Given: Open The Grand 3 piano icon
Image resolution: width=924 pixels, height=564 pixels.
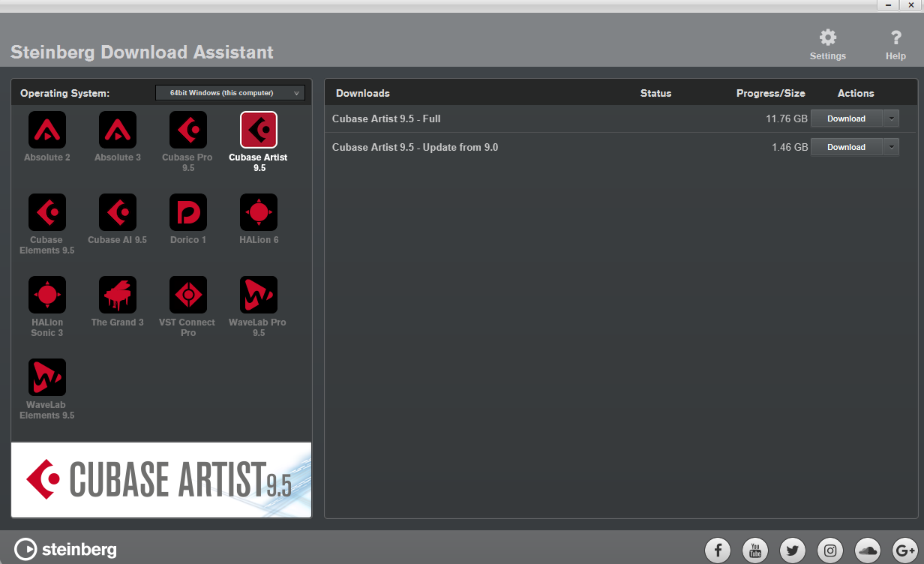Looking at the screenshot, I should pos(118,295).
